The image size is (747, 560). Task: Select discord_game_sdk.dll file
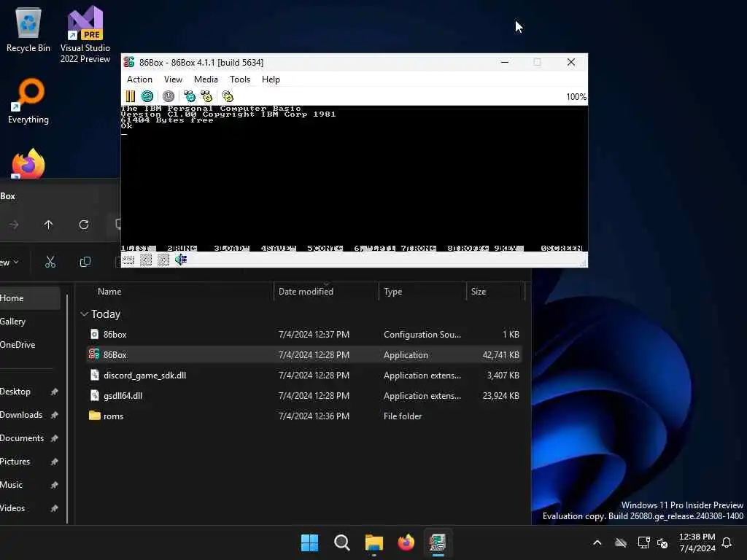(304, 376)
